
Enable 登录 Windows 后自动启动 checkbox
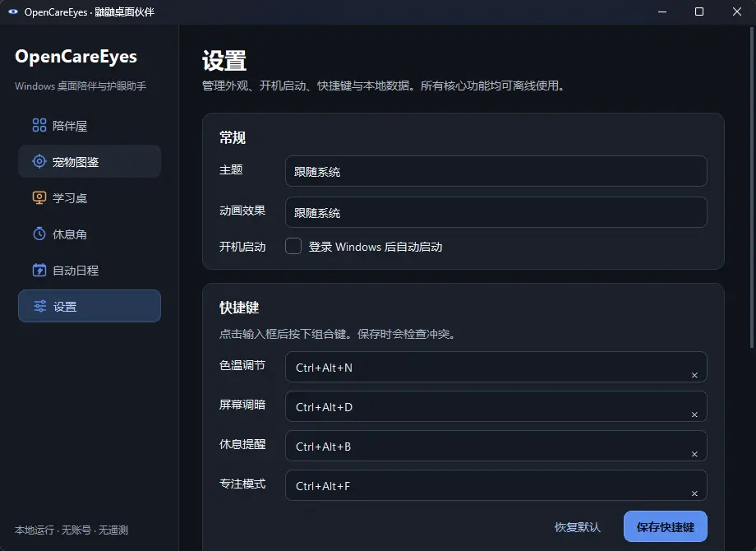tap(293, 246)
